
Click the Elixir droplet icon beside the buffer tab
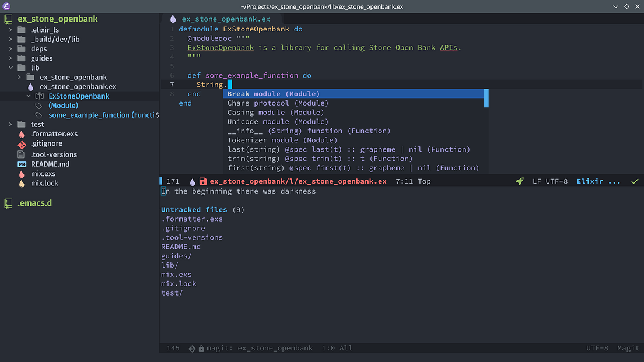click(173, 19)
